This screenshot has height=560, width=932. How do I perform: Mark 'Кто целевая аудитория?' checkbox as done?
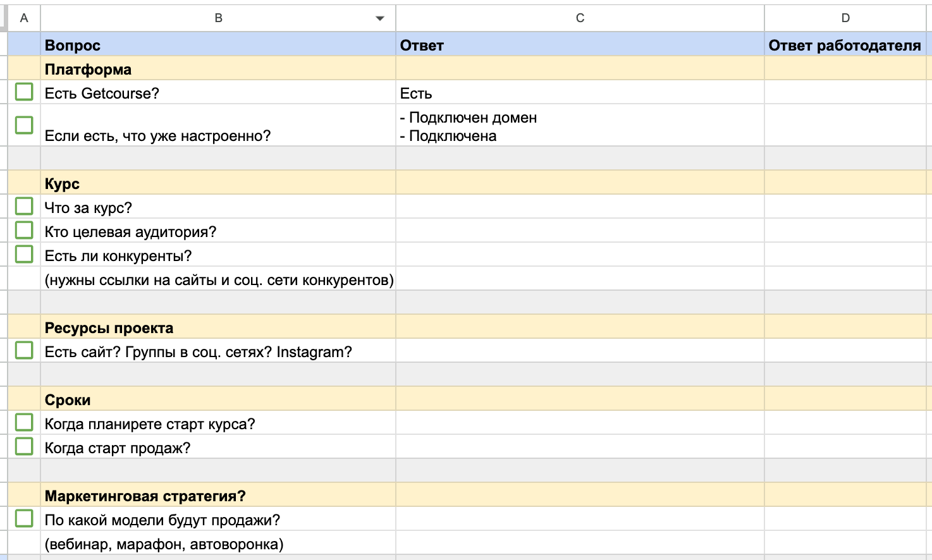coord(24,230)
